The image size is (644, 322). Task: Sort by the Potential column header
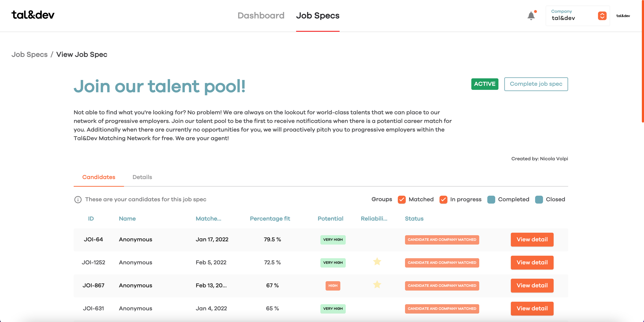tap(330, 219)
